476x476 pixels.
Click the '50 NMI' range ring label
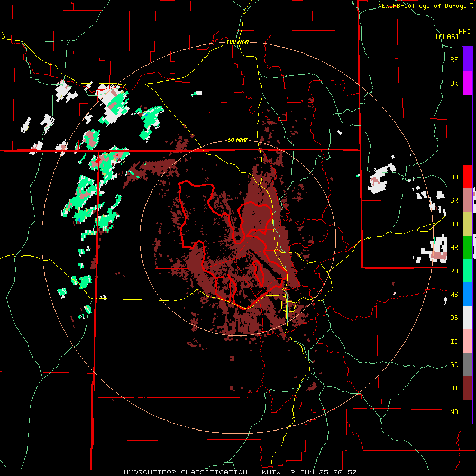coord(237,140)
